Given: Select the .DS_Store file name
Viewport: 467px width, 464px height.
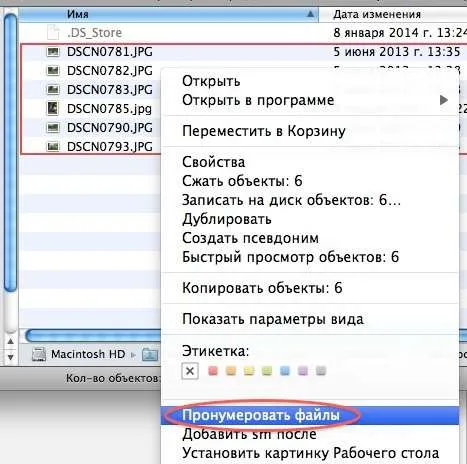Looking at the screenshot, I should click(x=94, y=33).
